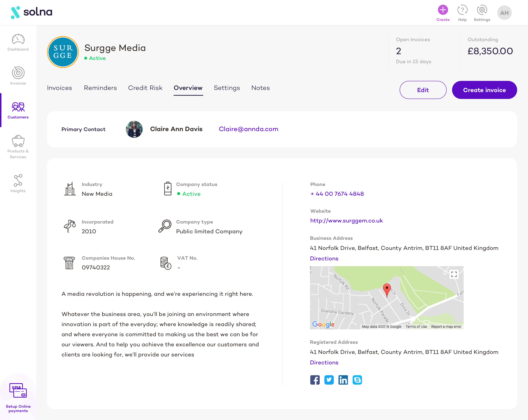Open the Twitter social icon
528x420 pixels.
point(329,380)
